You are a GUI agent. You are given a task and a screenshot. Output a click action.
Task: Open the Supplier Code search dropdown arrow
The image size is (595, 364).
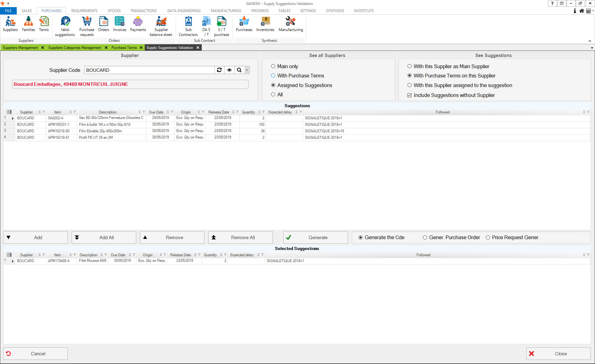point(247,70)
